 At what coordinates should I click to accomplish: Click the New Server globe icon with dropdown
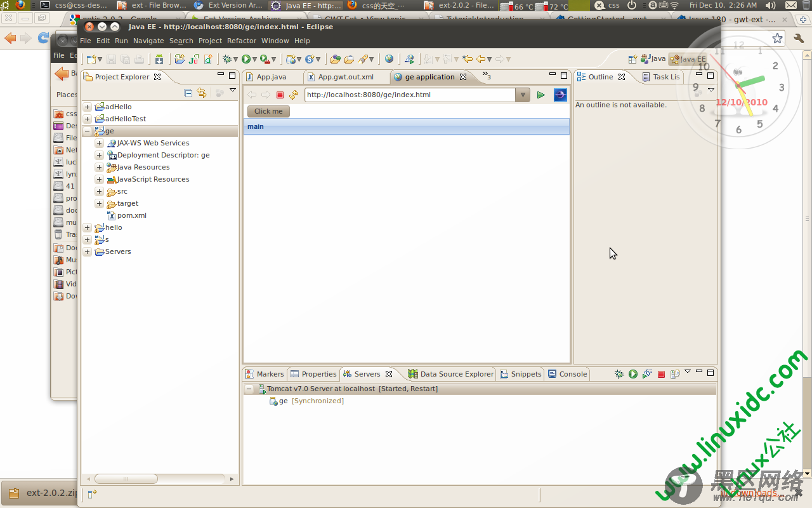[x=294, y=59]
